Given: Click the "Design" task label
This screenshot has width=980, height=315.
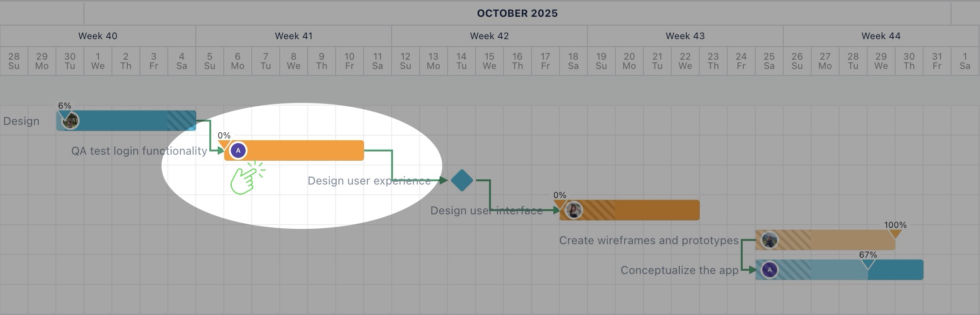Looking at the screenshot, I should coord(21,121).
